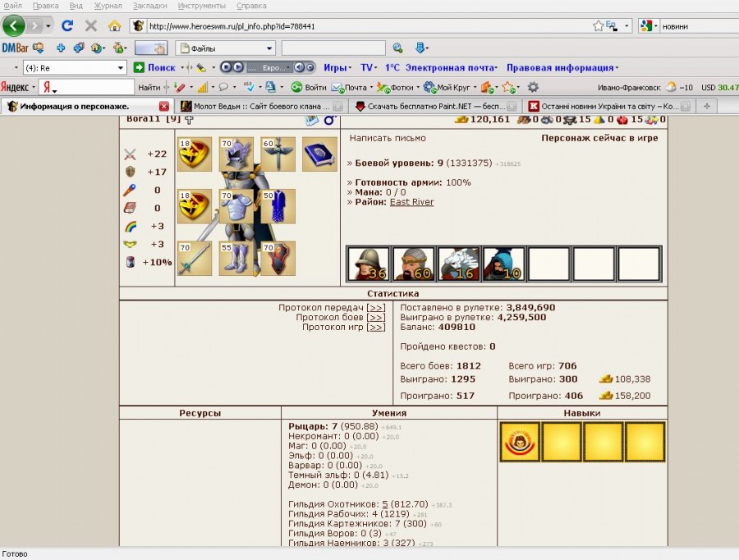
Task: Open the Инструменты menu
Action: coord(202,6)
